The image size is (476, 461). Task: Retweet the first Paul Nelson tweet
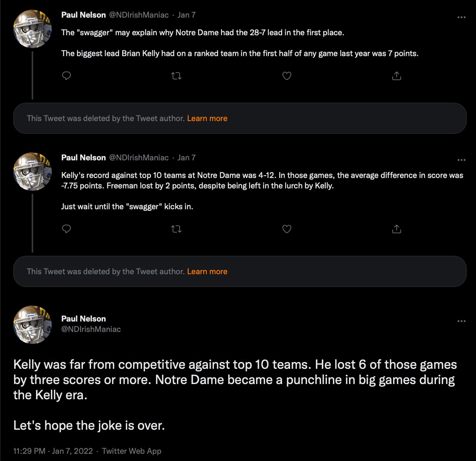pos(176,76)
